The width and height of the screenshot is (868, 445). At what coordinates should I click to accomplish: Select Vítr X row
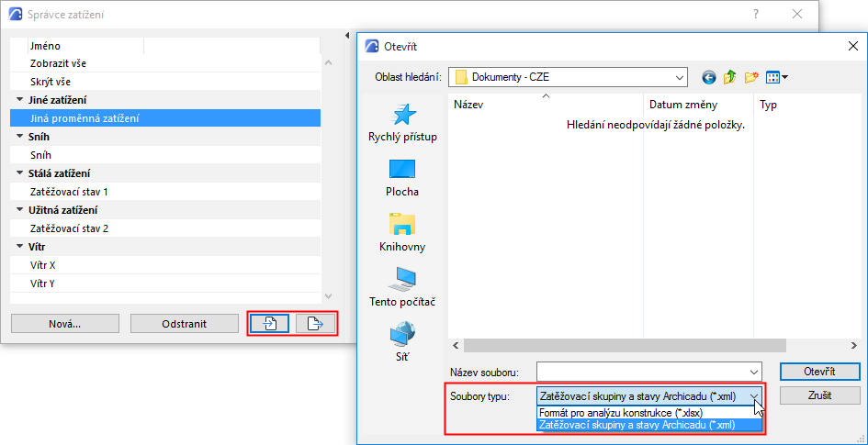point(165,265)
